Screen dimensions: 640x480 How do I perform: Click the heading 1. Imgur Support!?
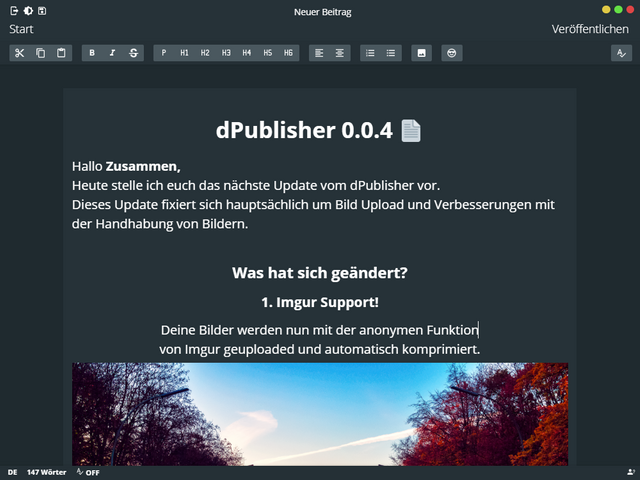click(x=320, y=302)
